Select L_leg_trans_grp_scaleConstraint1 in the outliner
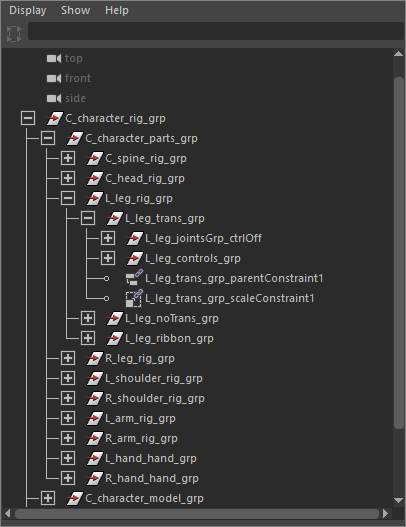 [x=230, y=298]
